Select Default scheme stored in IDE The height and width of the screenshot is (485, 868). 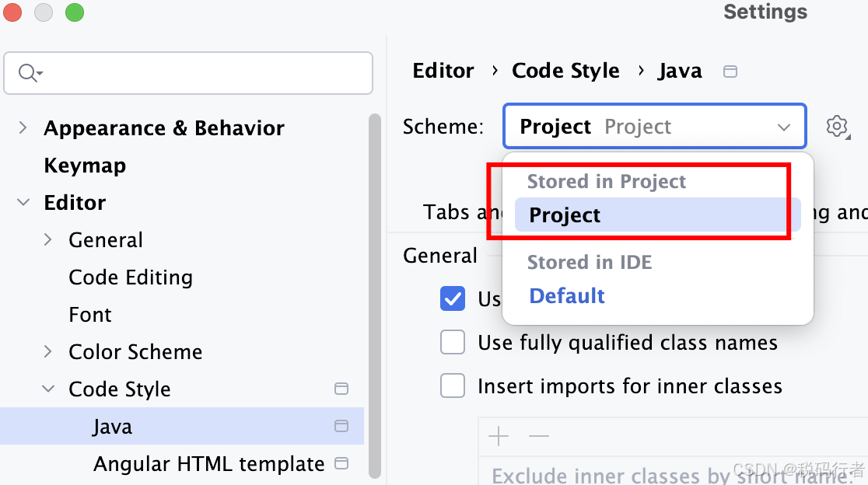pos(567,296)
